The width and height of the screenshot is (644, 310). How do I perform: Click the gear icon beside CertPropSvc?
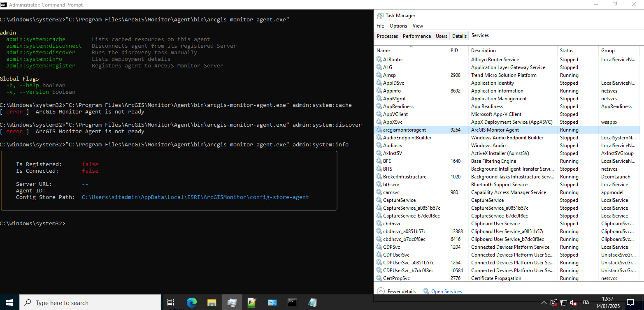pos(379,278)
